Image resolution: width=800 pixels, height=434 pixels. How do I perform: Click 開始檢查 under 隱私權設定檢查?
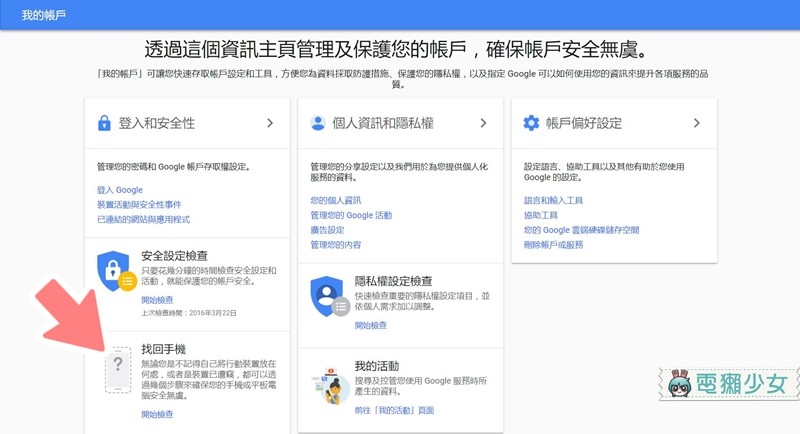[x=370, y=325]
